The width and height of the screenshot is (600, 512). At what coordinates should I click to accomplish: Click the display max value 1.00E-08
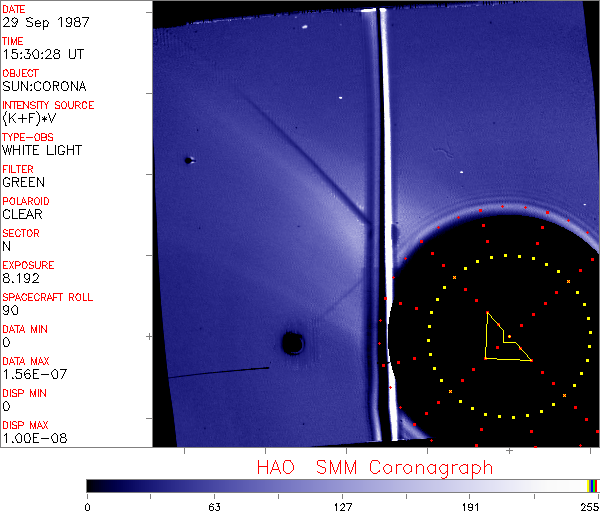tap(30, 438)
